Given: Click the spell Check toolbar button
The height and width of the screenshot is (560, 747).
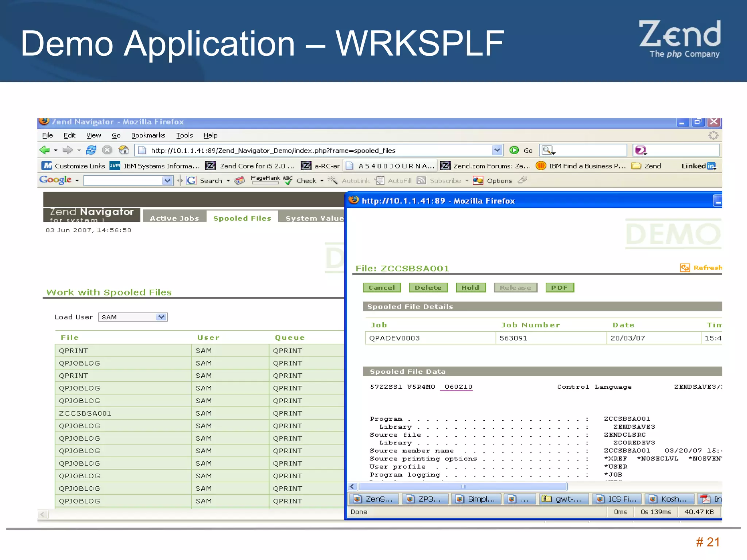Looking at the screenshot, I should (x=300, y=180).
